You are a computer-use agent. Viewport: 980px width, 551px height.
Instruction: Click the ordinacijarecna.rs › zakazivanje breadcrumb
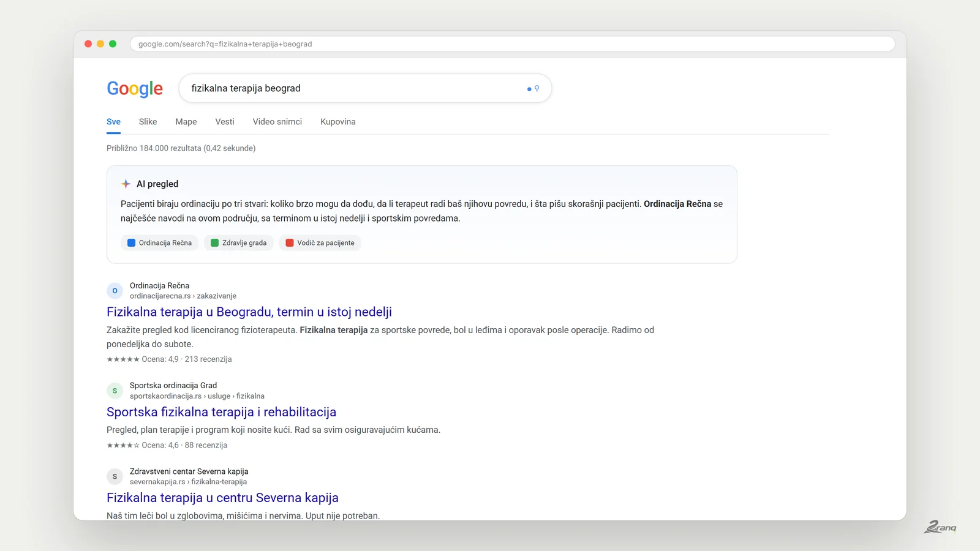tap(183, 296)
